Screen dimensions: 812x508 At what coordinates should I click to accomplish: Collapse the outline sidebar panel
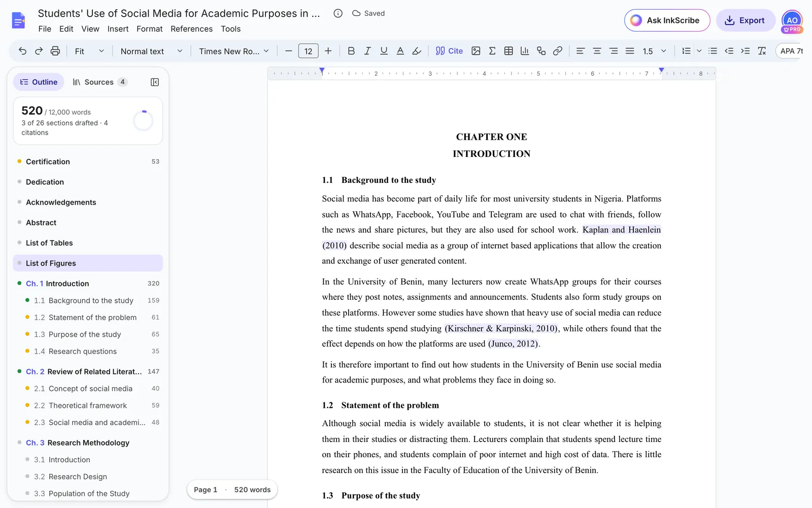pos(155,82)
